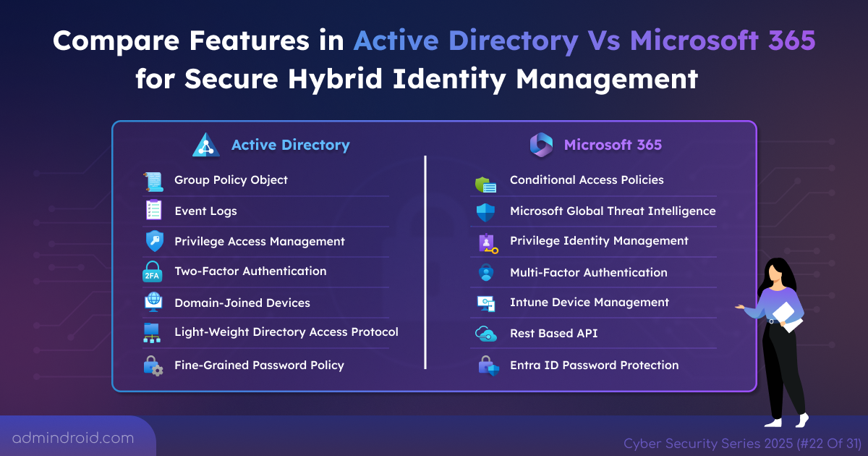Click the Fine-Grained Password Policy padlock icon
Viewport: 868px width, 456px height.
pos(153,365)
